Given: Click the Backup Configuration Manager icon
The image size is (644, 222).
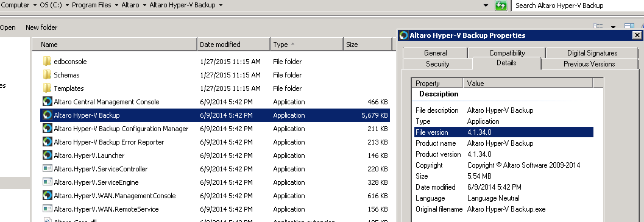Looking at the screenshot, I should tap(48, 129).
